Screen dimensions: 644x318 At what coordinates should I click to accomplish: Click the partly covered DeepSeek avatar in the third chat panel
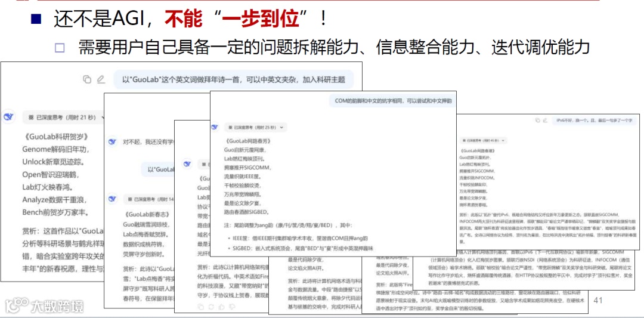click(x=187, y=164)
